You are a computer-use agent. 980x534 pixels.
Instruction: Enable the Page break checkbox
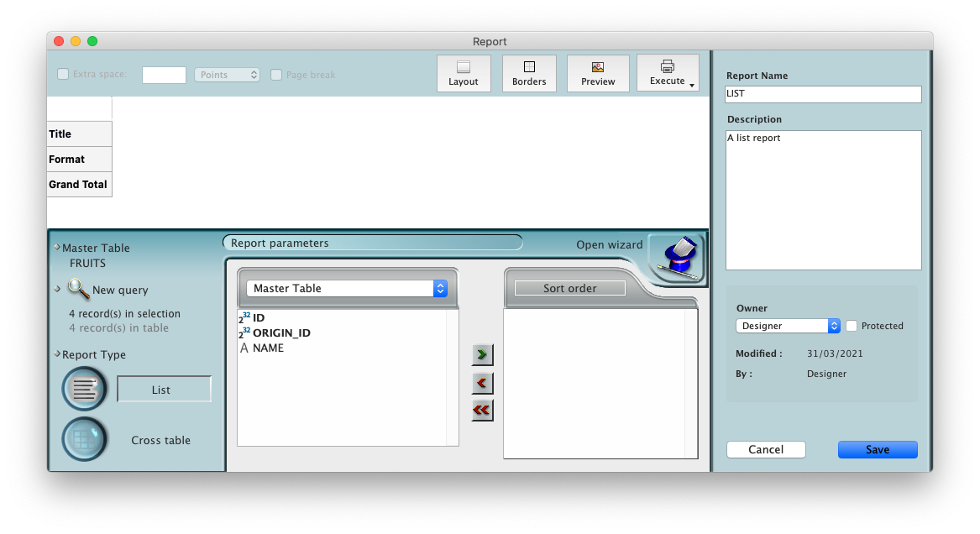tap(276, 75)
